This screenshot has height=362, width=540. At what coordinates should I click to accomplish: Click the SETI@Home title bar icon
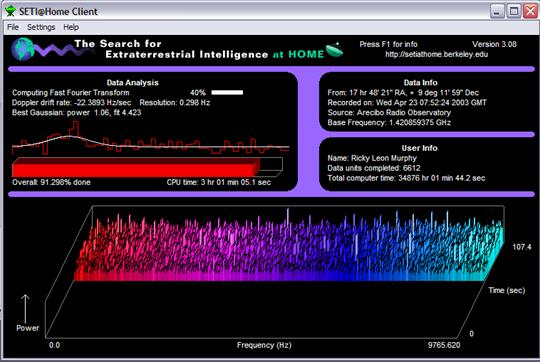click(x=10, y=11)
